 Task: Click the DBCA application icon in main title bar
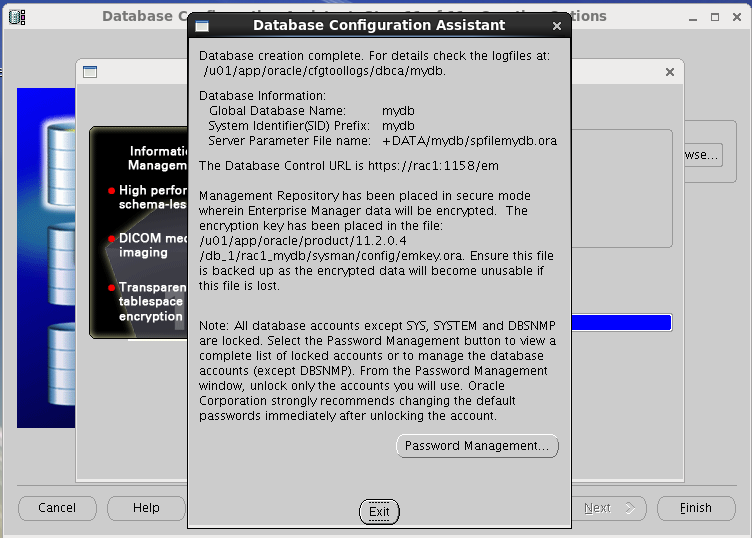click(17, 17)
